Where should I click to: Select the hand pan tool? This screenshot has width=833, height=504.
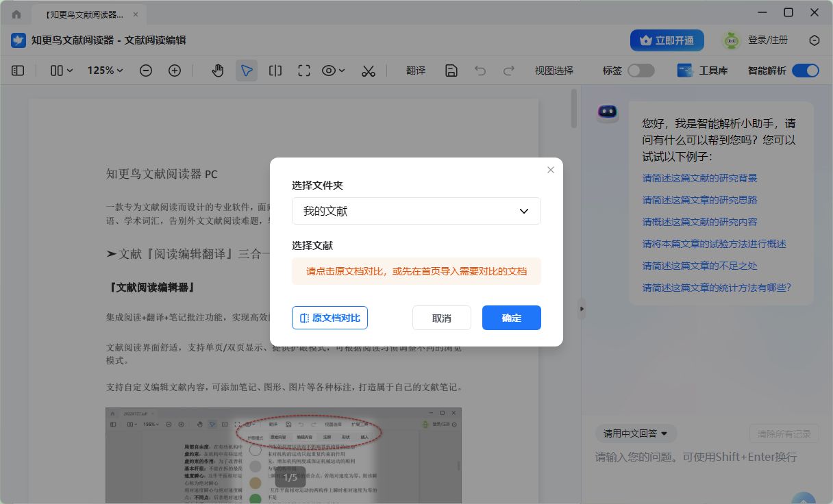tap(218, 71)
